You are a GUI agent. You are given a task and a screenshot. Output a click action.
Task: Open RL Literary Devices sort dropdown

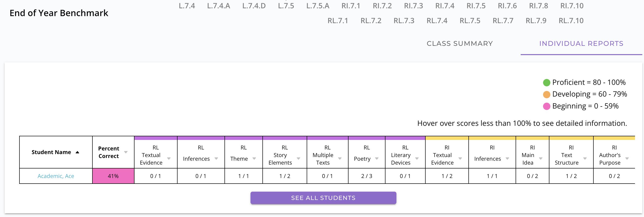pyautogui.click(x=417, y=159)
